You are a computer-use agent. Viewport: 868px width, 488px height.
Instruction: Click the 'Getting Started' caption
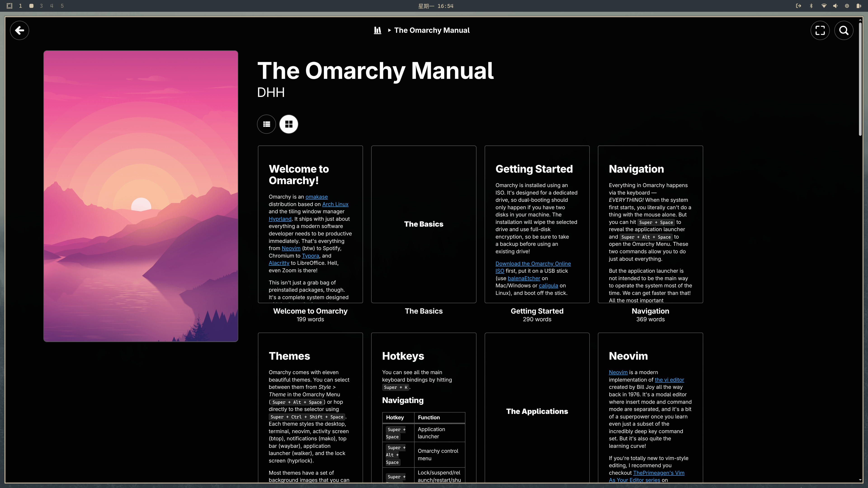pos(537,311)
